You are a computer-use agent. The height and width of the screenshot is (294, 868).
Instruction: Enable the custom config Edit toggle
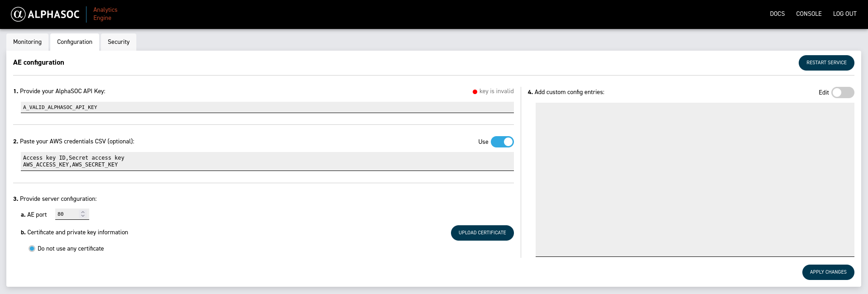click(843, 93)
